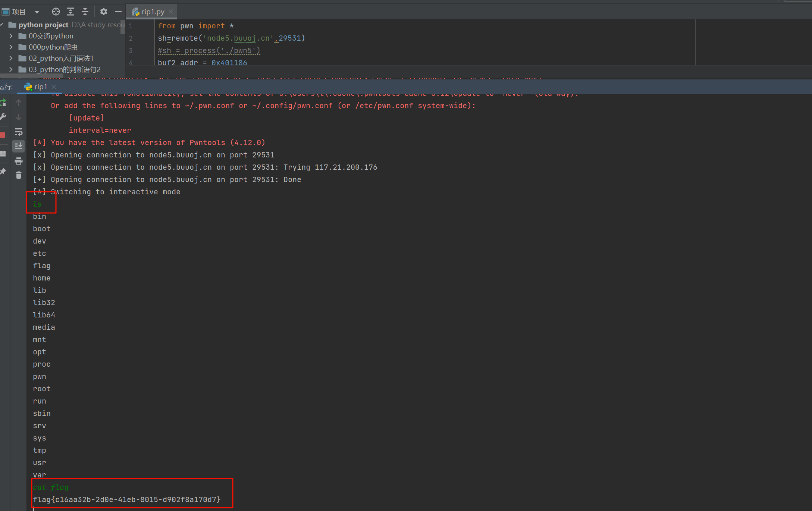Toggle pin tab icon in run panel
This screenshot has width=812, height=511.
coord(3,171)
